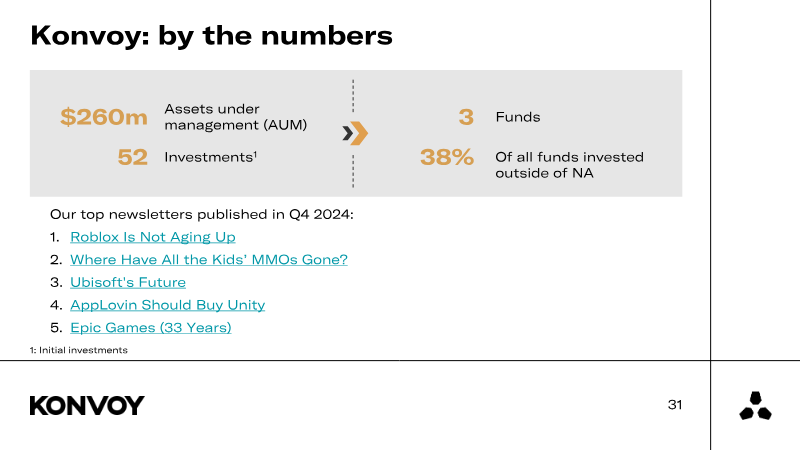Click the KONVOY wordmark logo
This screenshot has height=450, width=800.
click(x=87, y=406)
